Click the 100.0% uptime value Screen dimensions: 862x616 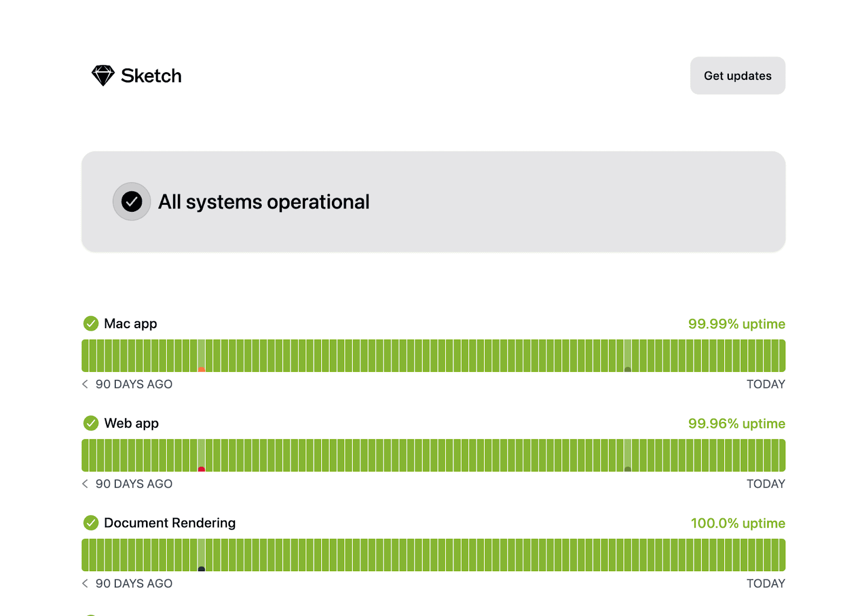[x=738, y=523]
